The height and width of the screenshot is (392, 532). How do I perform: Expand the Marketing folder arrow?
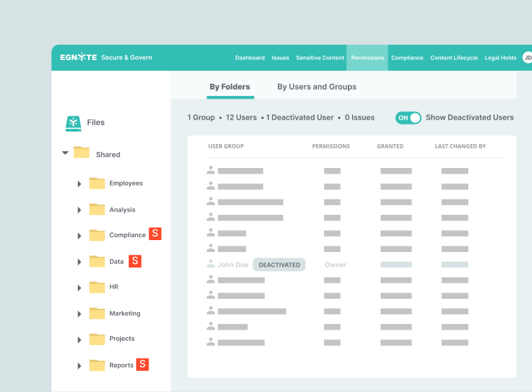pyautogui.click(x=79, y=314)
